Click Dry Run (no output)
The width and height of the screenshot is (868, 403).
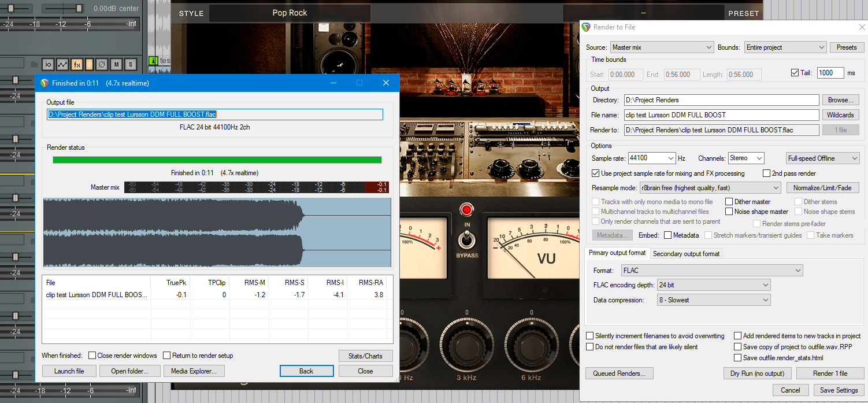click(757, 374)
